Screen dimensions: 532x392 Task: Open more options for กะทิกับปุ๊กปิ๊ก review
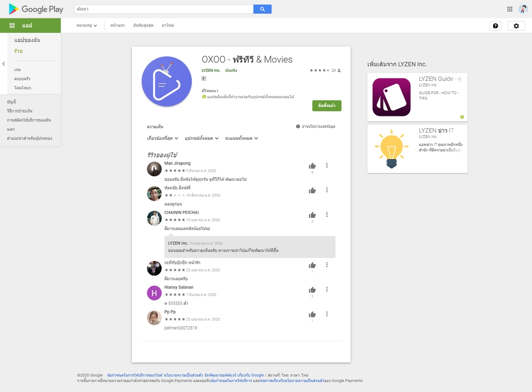pos(327,264)
